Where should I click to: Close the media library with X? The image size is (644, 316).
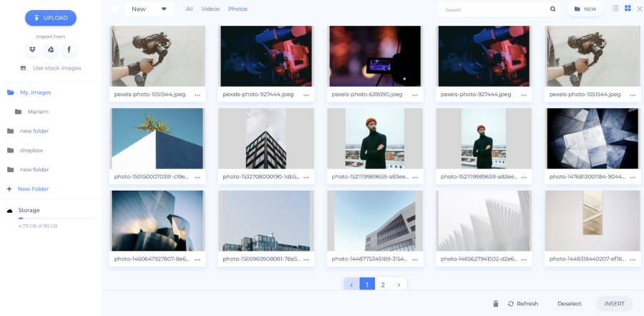pyautogui.click(x=640, y=9)
